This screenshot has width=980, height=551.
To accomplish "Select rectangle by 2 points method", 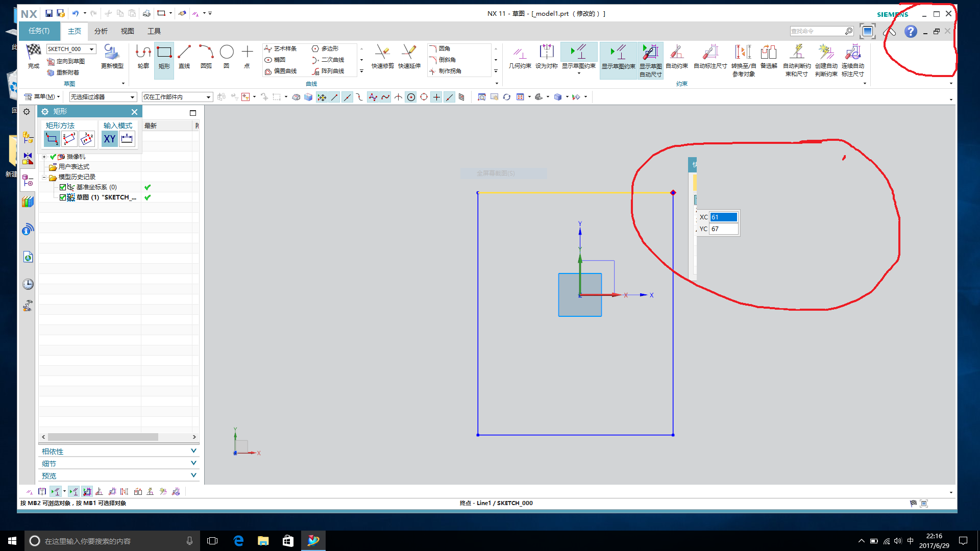I will coord(52,139).
